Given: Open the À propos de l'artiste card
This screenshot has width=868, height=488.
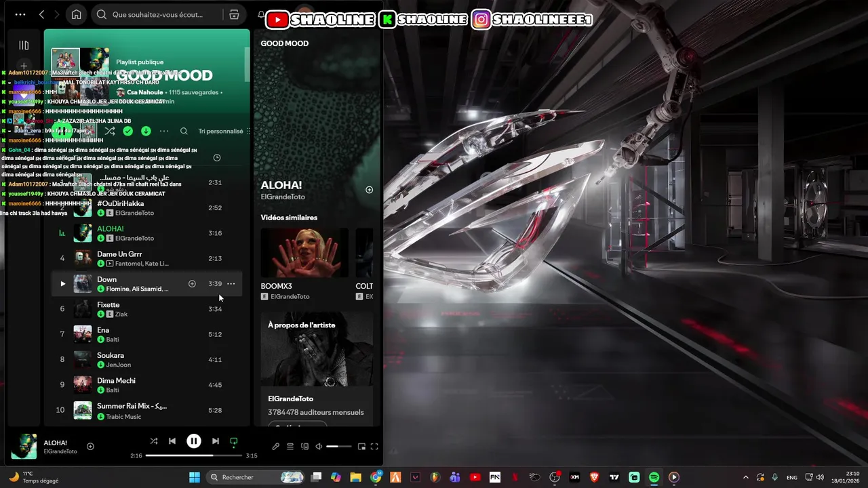Looking at the screenshot, I should pos(317,368).
